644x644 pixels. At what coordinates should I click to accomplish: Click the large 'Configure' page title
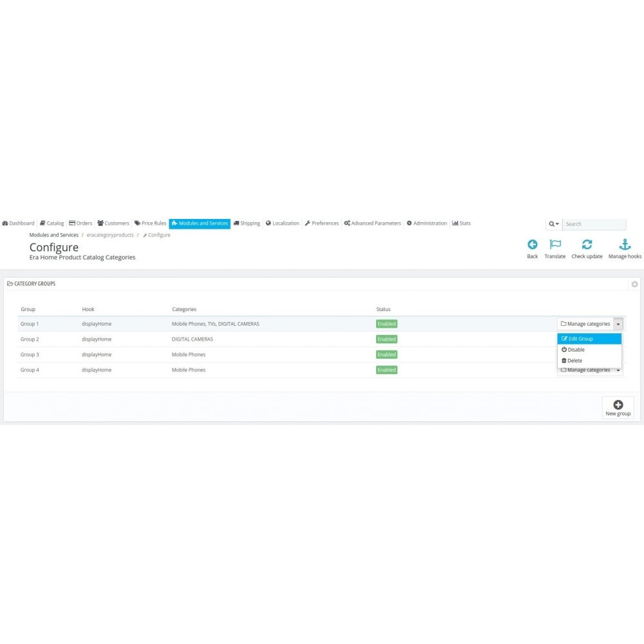click(54, 247)
